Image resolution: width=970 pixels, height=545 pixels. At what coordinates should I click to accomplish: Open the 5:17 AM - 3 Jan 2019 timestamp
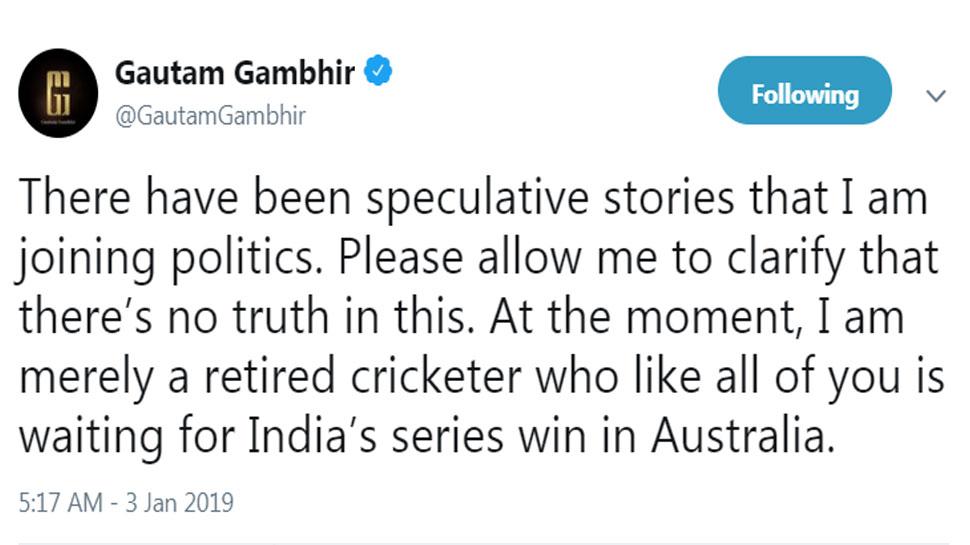coord(126,502)
